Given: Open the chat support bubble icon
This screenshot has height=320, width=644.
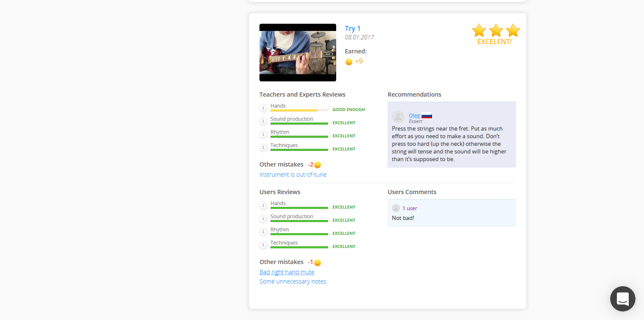Looking at the screenshot, I should (622, 299).
